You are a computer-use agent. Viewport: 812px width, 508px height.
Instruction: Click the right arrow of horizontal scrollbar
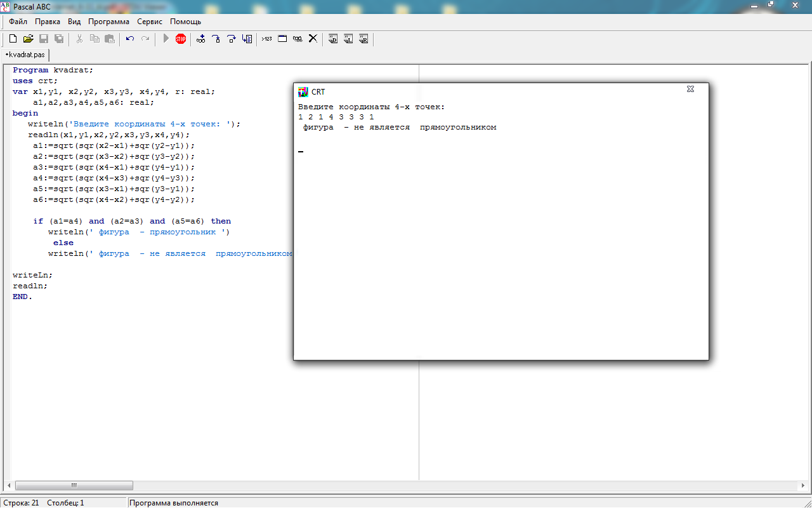point(803,485)
